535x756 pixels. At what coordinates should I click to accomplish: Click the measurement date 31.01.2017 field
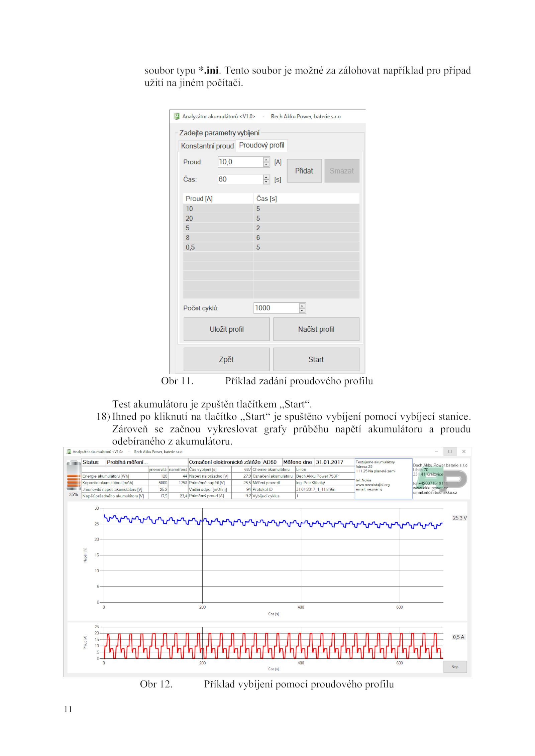point(334,462)
